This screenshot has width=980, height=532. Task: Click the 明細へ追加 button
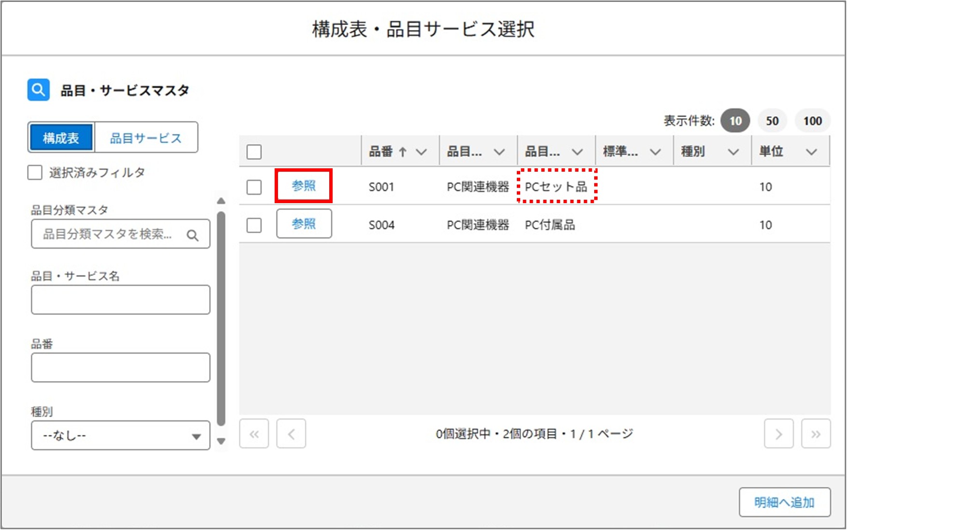pyautogui.click(x=784, y=502)
